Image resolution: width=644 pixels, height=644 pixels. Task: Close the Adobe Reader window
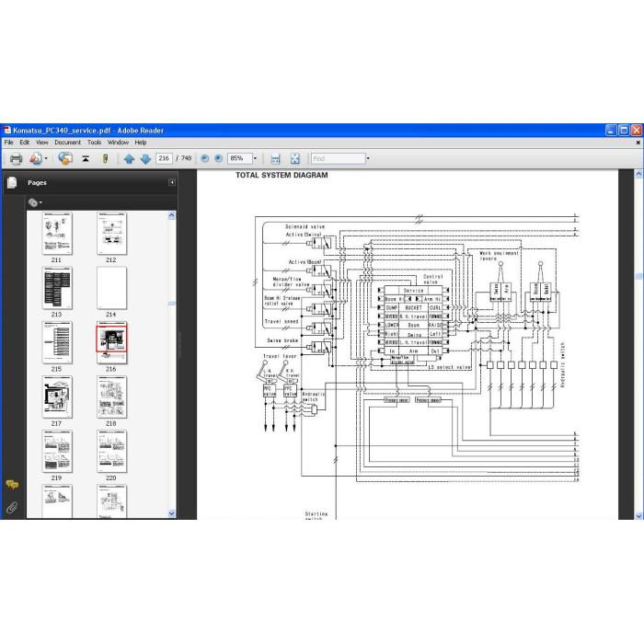(x=637, y=131)
